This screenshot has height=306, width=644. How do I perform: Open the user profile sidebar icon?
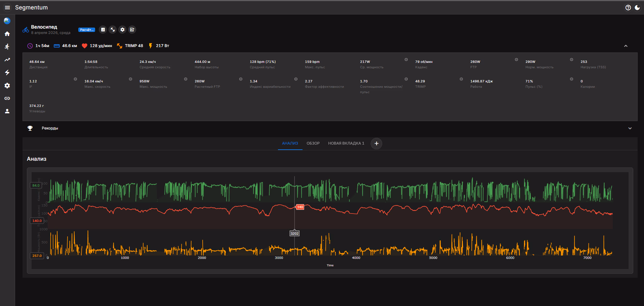[7, 111]
